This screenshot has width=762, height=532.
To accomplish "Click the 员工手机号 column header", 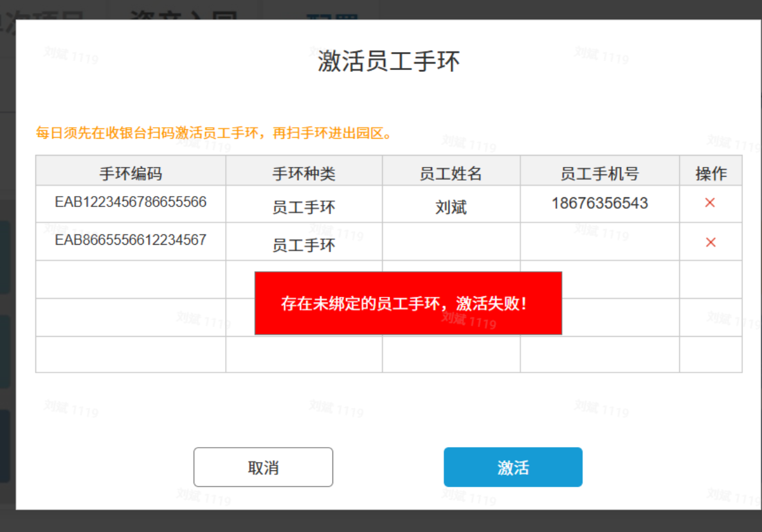I will tap(599, 173).
